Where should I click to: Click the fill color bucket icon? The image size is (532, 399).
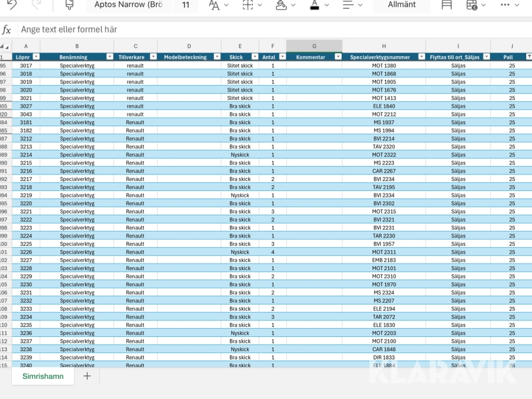click(281, 5)
